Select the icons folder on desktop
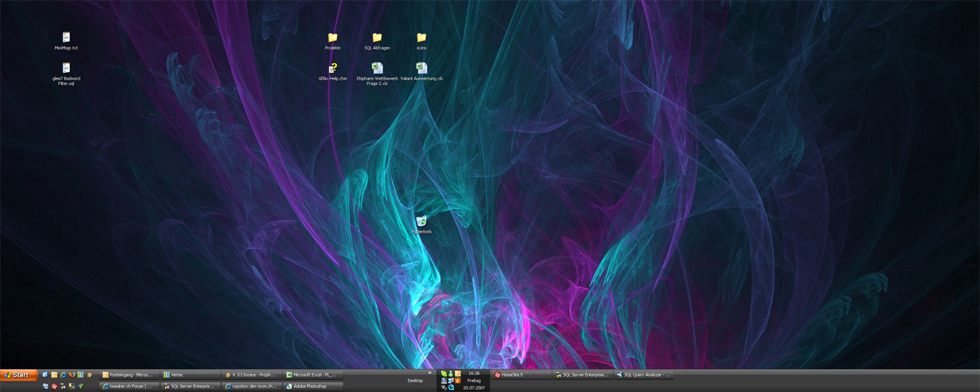 click(421, 38)
